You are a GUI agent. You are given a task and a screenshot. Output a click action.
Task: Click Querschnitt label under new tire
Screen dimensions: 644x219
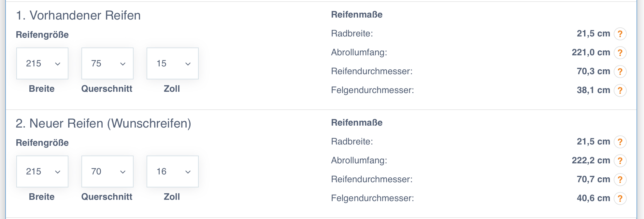(107, 197)
